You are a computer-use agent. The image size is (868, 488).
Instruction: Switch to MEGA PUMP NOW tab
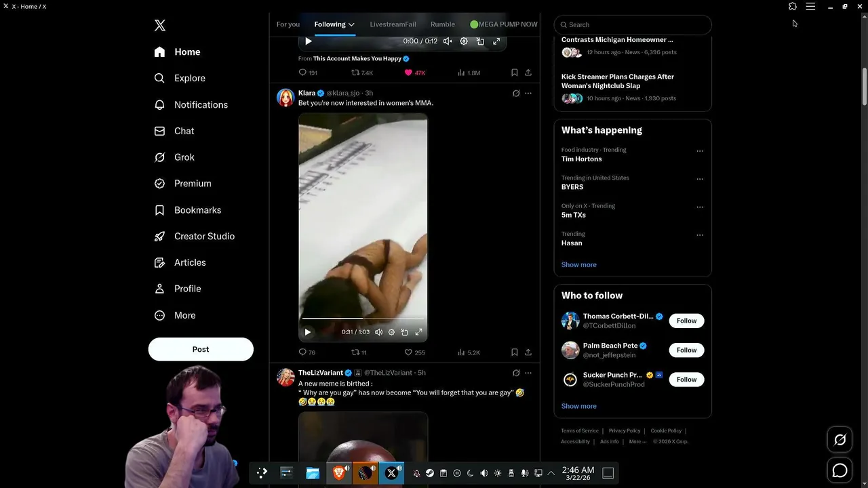504,24
